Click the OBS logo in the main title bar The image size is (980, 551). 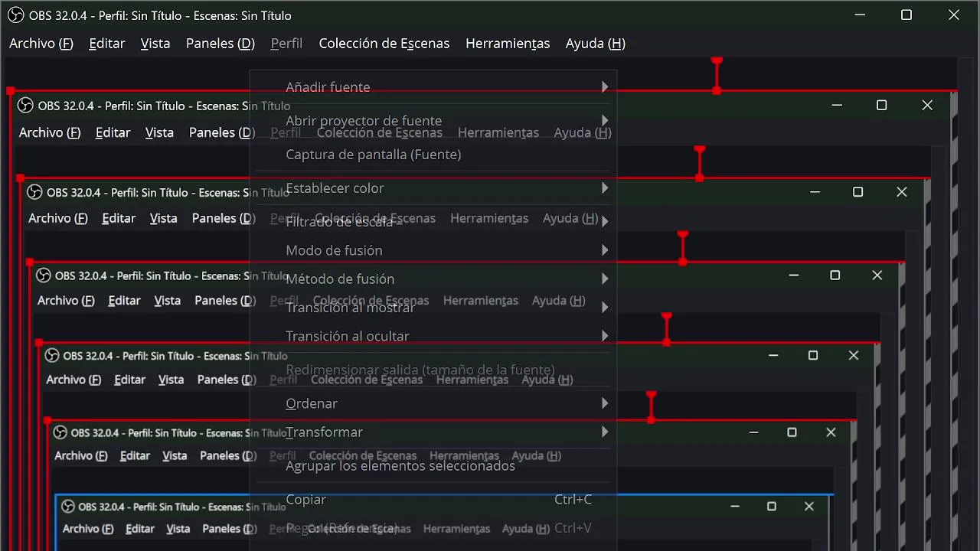(16, 15)
